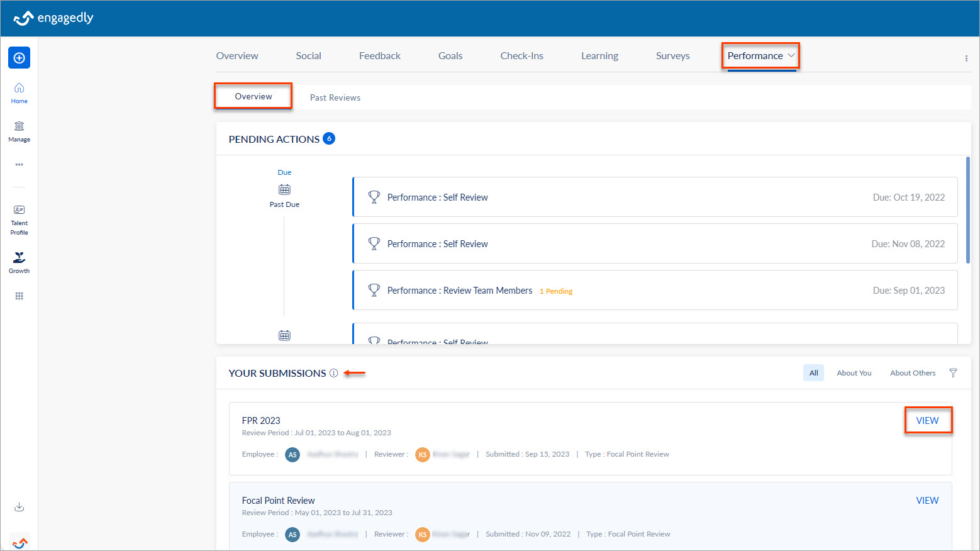Open the Performance : Review Team Members card

(654, 290)
